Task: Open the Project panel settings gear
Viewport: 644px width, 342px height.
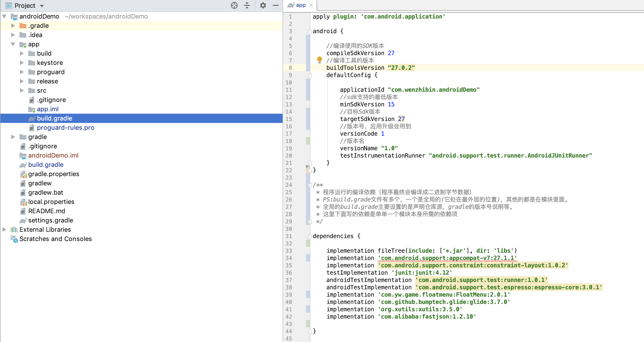Action: coord(263,6)
